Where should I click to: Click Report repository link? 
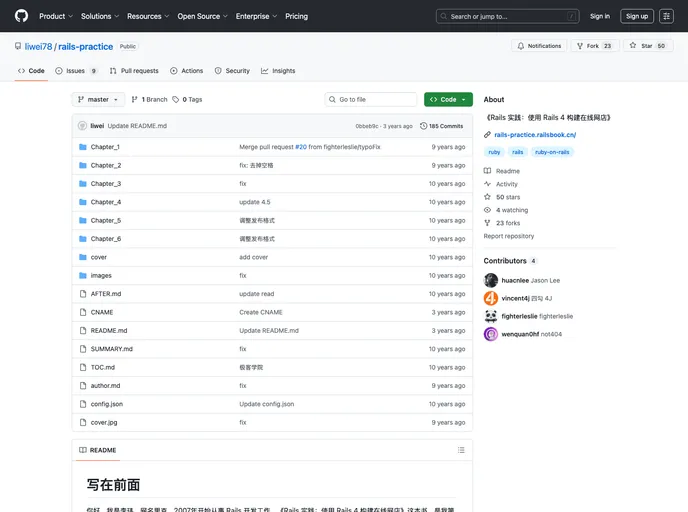point(509,236)
